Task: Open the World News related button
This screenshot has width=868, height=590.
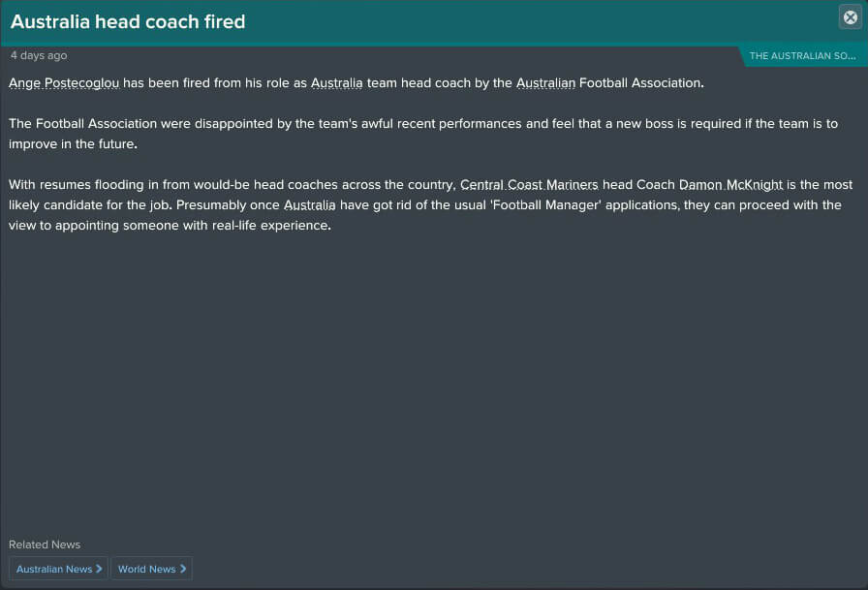Action: 152,569
